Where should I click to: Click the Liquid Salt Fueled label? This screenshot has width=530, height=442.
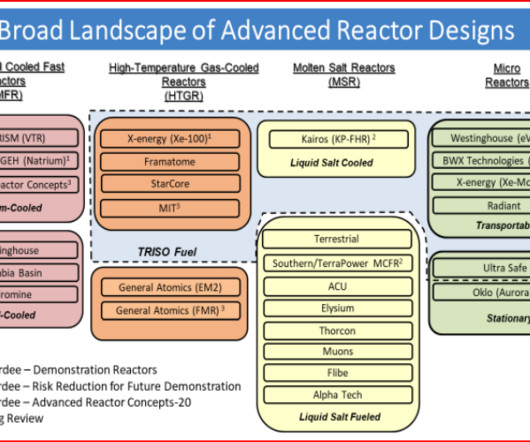[340, 417]
